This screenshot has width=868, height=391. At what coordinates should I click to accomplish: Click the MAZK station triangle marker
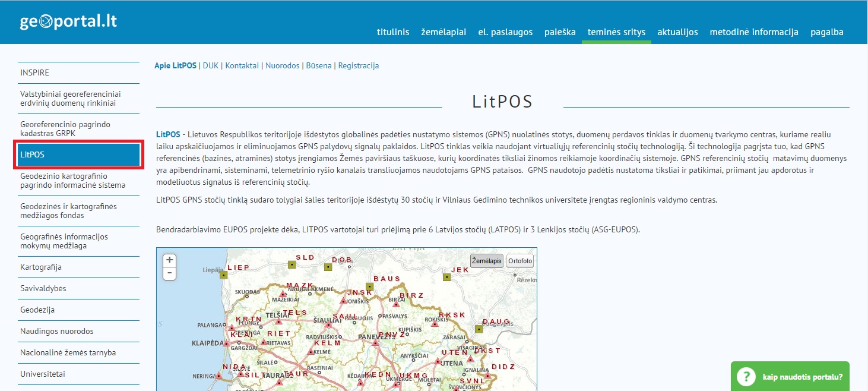[x=283, y=294]
